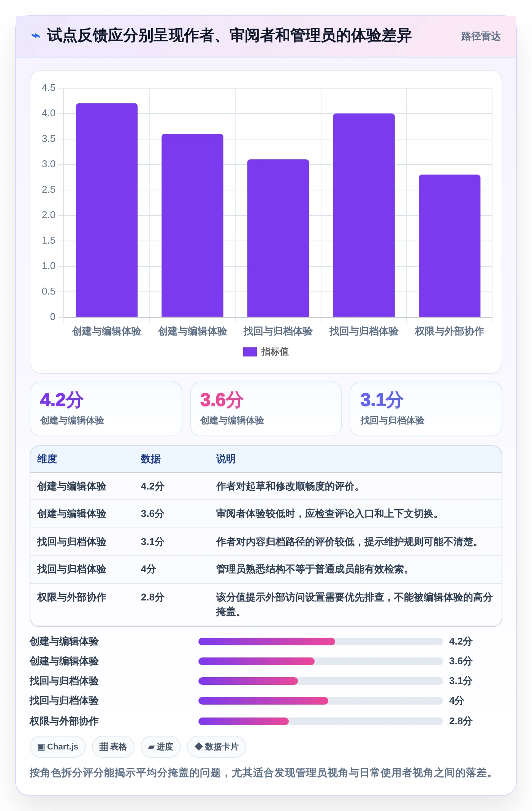
Task: Select the table cell 3.1分
Action: coord(152,542)
